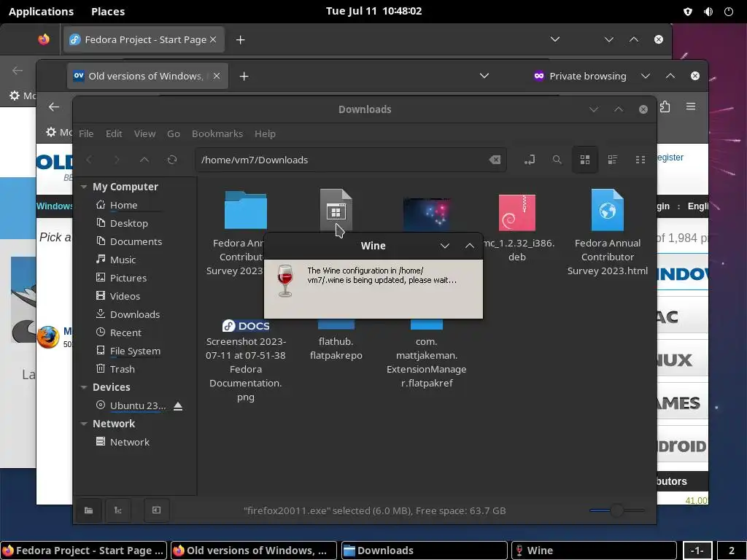
Task: Clear the location path entry
Action: click(495, 160)
